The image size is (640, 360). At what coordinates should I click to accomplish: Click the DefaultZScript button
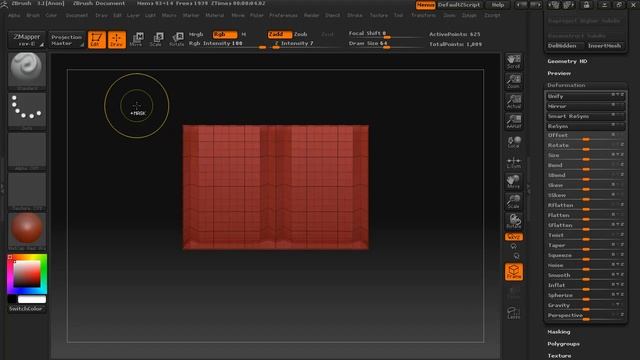459,5
